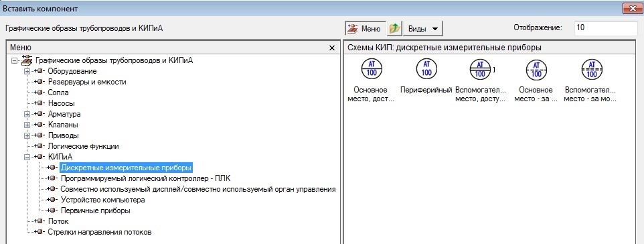Select 'Насосы' in the tree
This screenshot has width=644, height=244.
point(61,103)
